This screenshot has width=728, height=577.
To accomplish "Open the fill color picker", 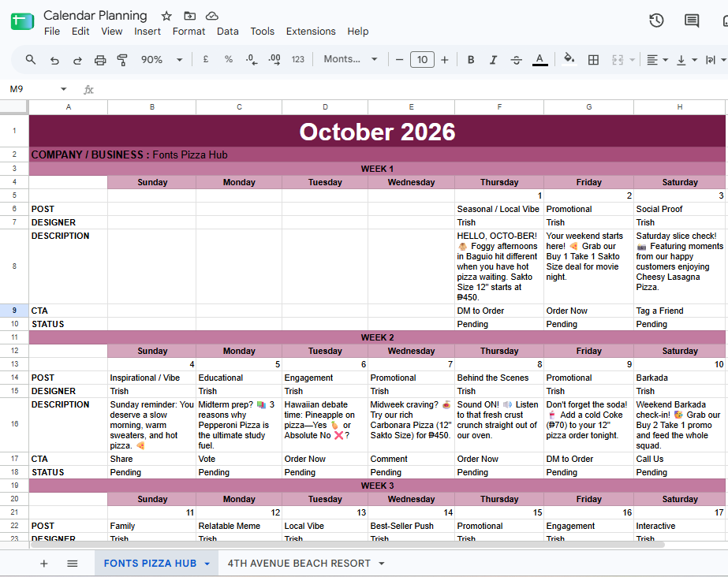I will (x=569, y=60).
